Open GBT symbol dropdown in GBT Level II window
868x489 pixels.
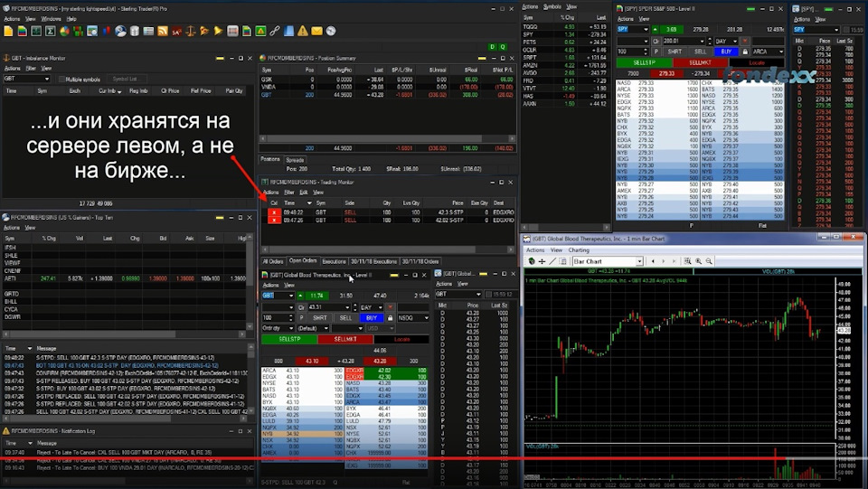pos(291,296)
